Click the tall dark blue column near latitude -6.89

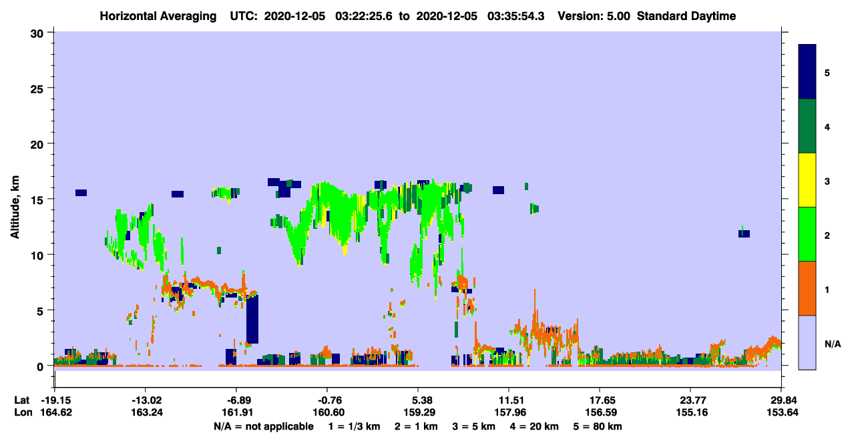coord(252,320)
